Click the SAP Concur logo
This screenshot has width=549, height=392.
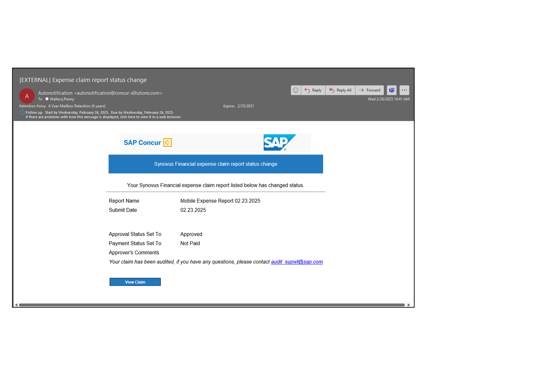click(148, 143)
